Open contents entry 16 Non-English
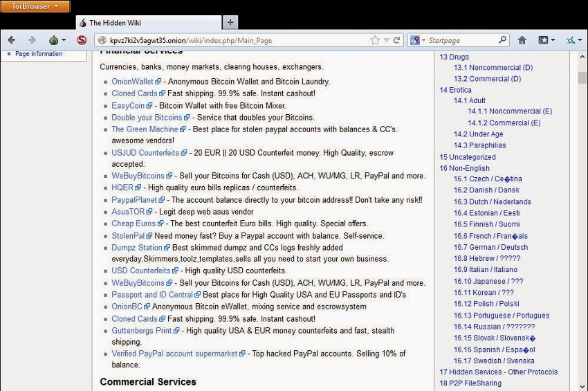This screenshot has height=391, width=588. click(x=465, y=168)
